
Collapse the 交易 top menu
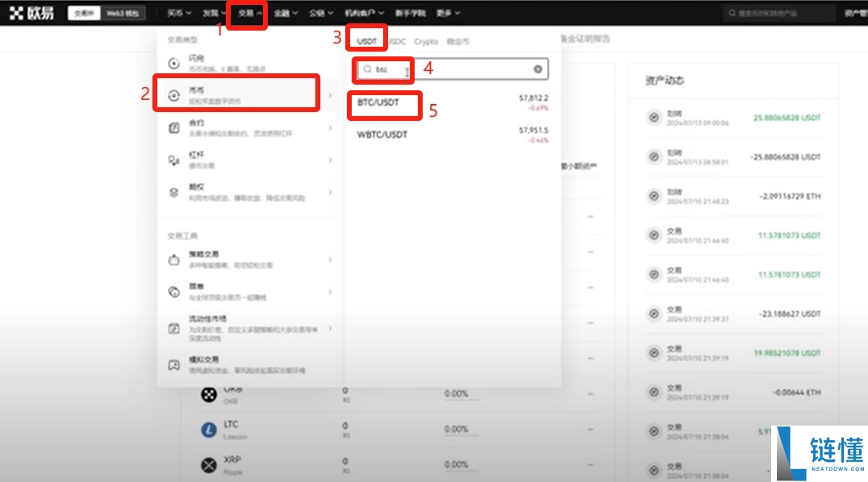[x=249, y=13]
